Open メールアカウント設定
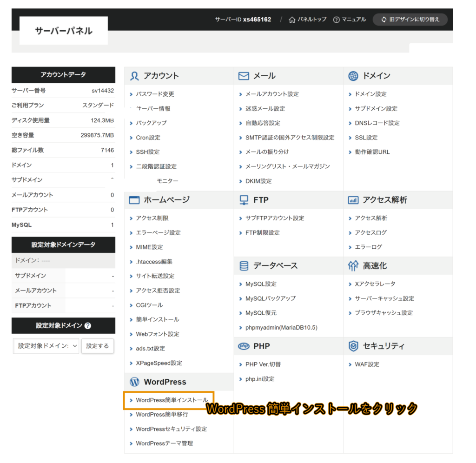 tap(272, 94)
